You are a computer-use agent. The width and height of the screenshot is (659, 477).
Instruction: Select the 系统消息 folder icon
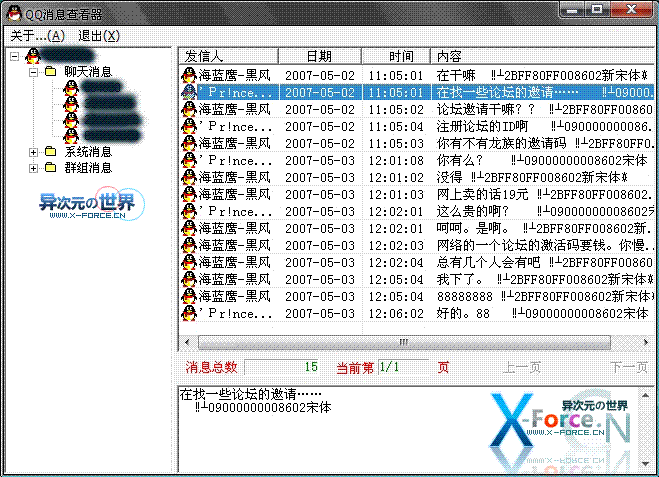50,152
